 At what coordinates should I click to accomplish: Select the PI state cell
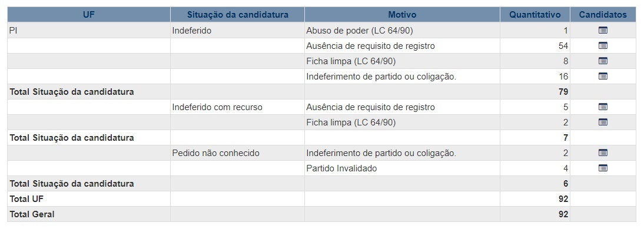click(x=89, y=31)
